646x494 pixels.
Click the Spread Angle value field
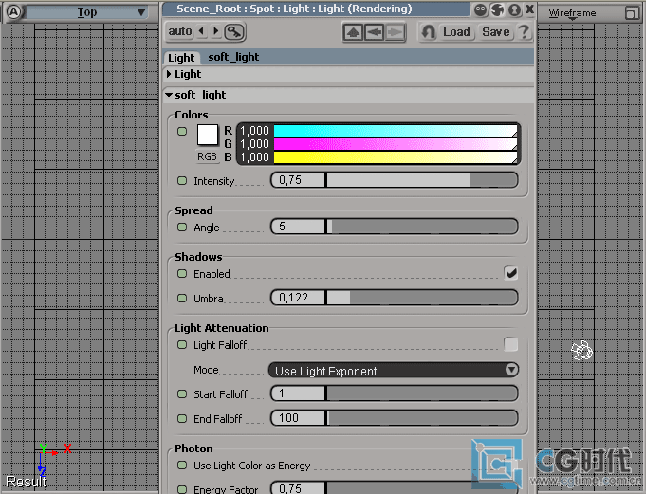(x=298, y=227)
